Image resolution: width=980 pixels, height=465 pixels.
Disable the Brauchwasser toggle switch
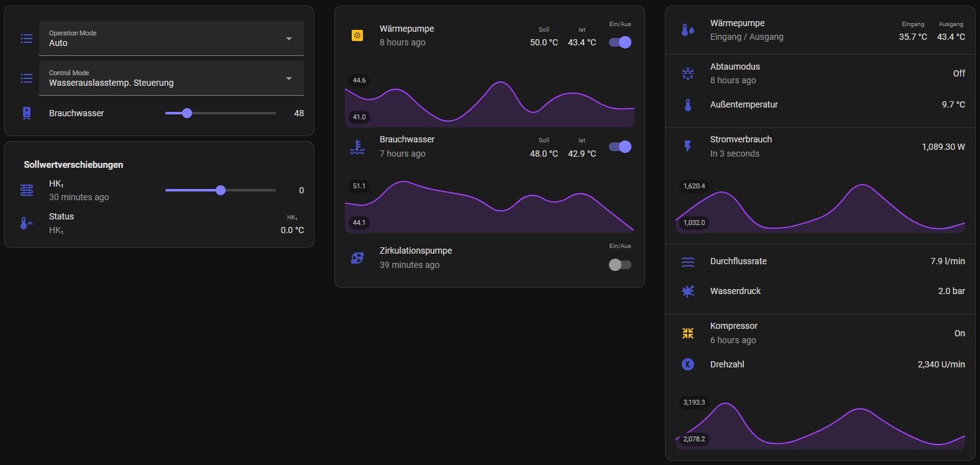(620, 147)
